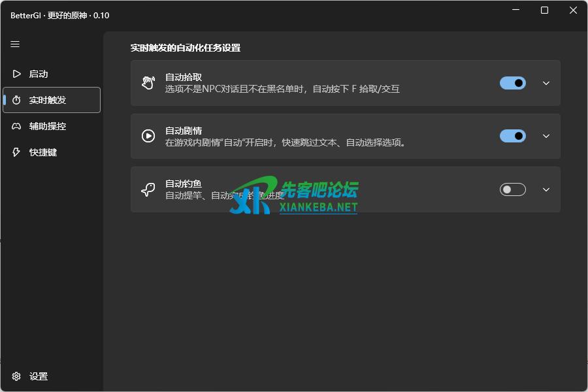588x392 pixels.
Task: Expand the 自动拾取 options chevron
Action: tap(546, 83)
